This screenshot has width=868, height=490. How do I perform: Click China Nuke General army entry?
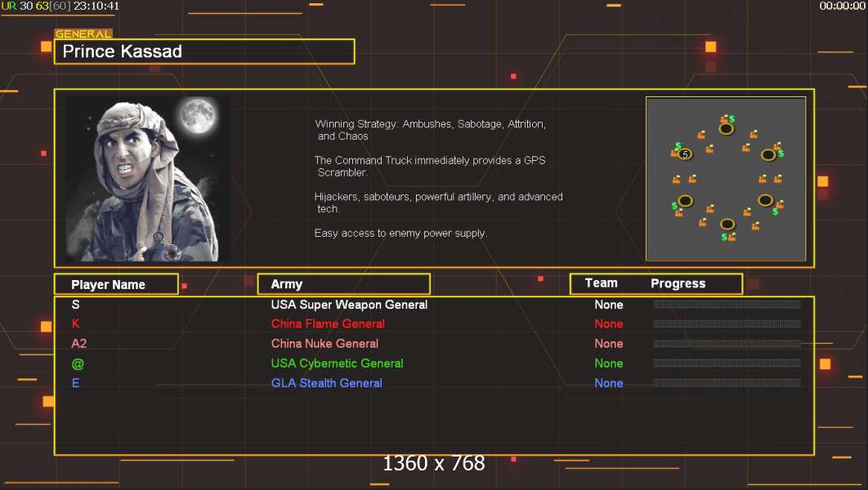click(x=324, y=344)
